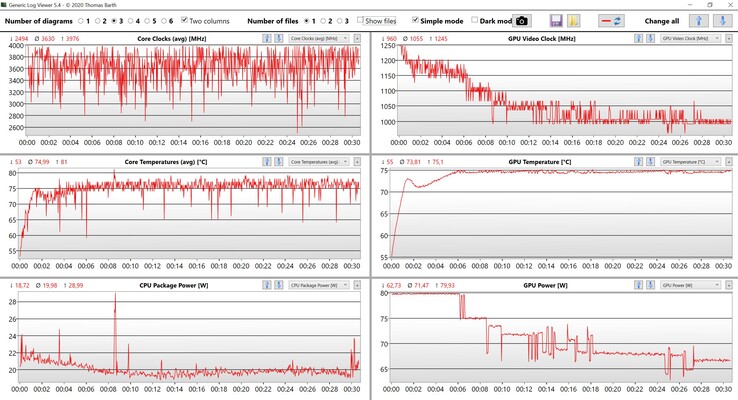Select the number of files option 1

306,21
